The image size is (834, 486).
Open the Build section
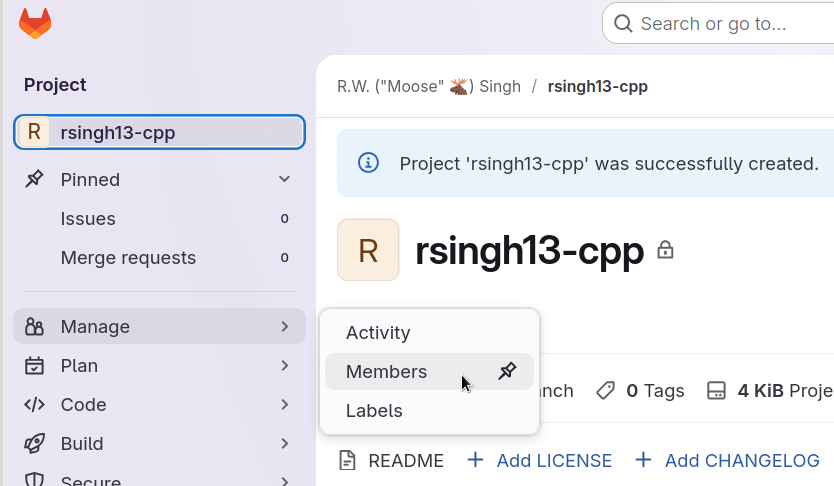(159, 443)
